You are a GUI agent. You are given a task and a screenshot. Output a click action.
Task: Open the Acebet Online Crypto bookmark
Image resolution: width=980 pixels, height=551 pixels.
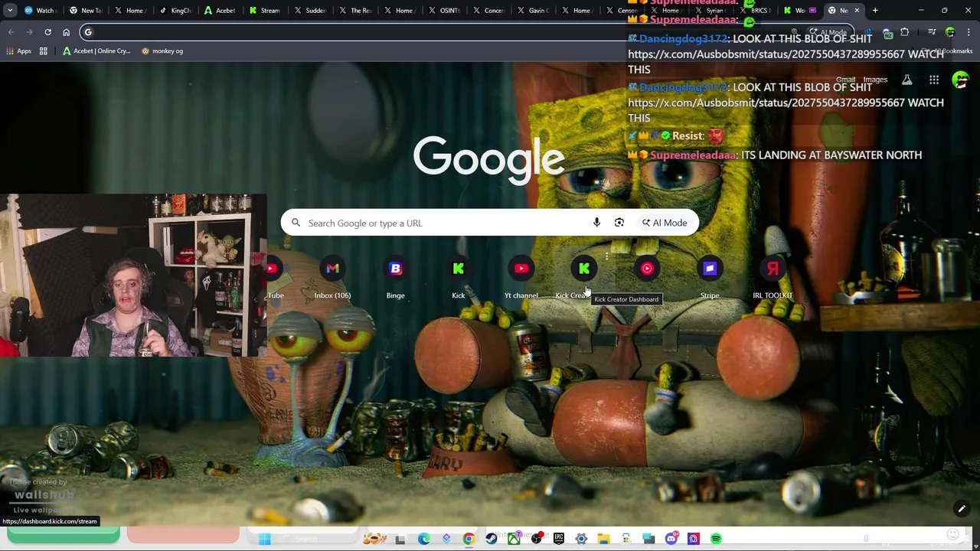(96, 51)
